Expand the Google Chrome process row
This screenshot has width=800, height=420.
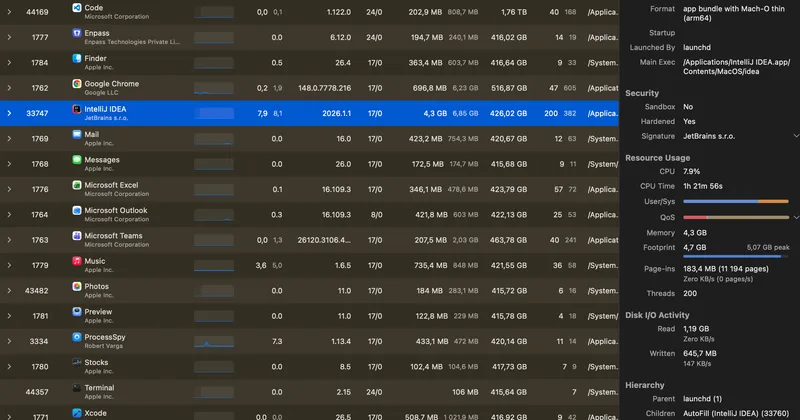click(x=9, y=88)
